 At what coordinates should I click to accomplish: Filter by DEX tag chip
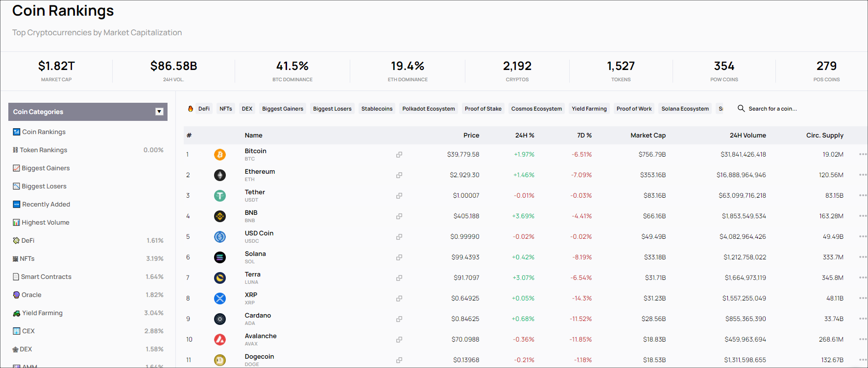click(247, 109)
